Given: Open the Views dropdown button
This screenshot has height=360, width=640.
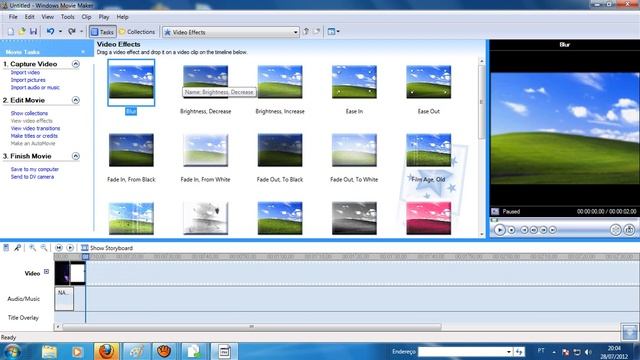Looking at the screenshot, I should 333,31.
